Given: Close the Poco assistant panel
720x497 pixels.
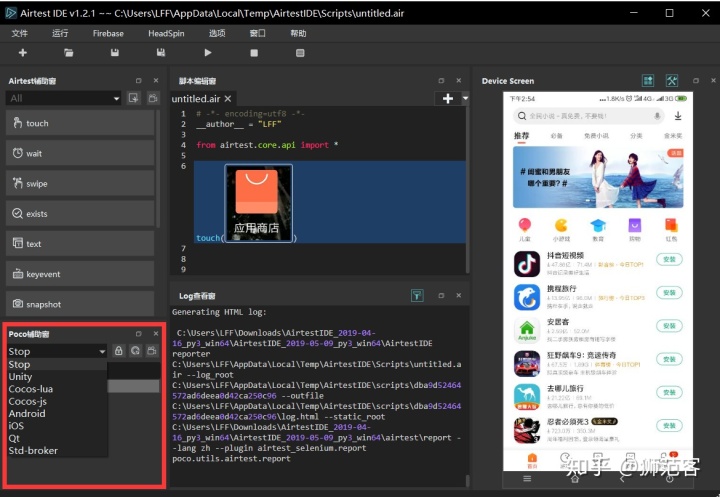Looking at the screenshot, I should (156, 334).
